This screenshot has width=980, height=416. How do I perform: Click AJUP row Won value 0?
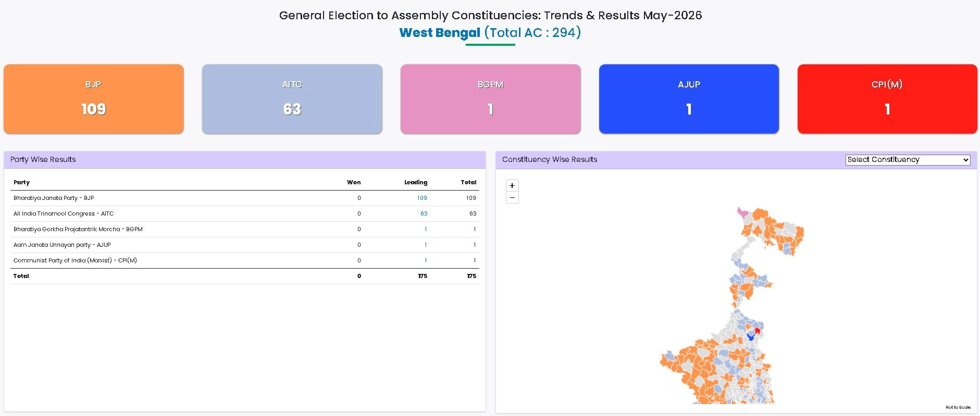359,245
